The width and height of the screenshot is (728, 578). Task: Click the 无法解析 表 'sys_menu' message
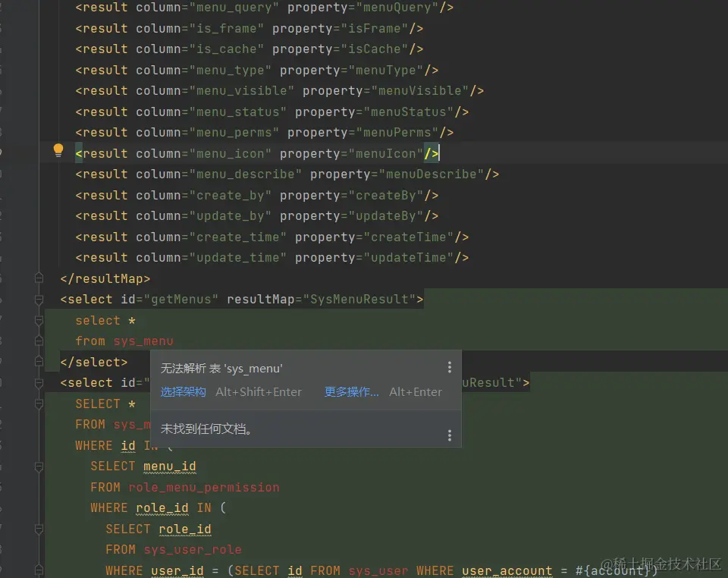221,368
